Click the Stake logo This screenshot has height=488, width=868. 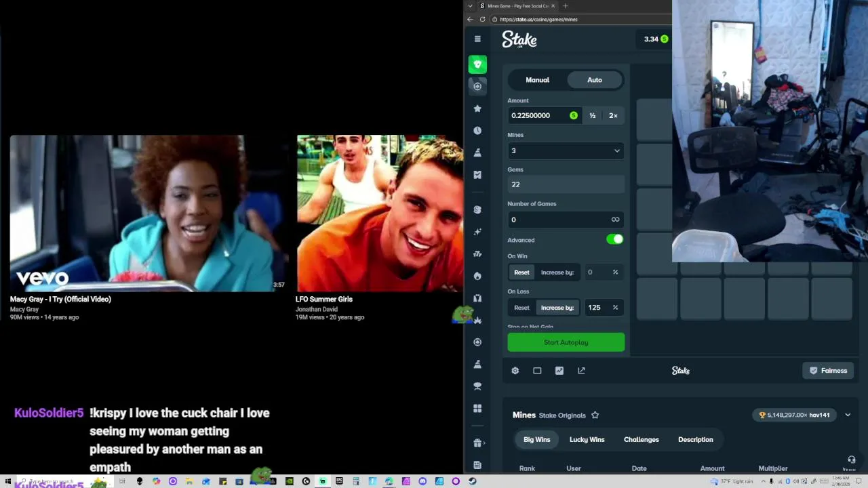[519, 39]
